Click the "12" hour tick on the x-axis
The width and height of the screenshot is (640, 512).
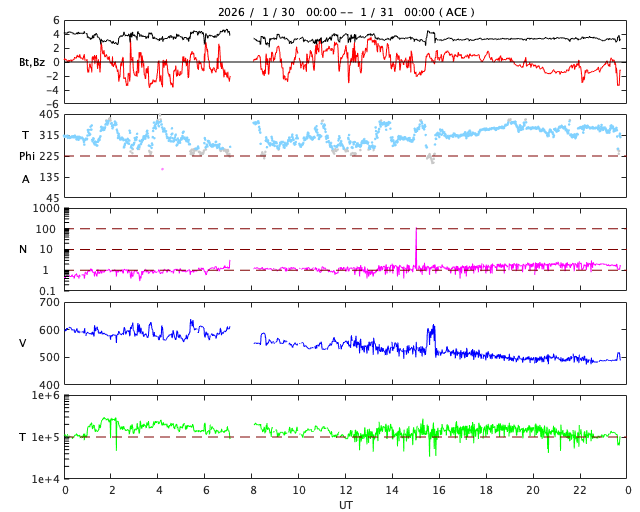pos(346,490)
